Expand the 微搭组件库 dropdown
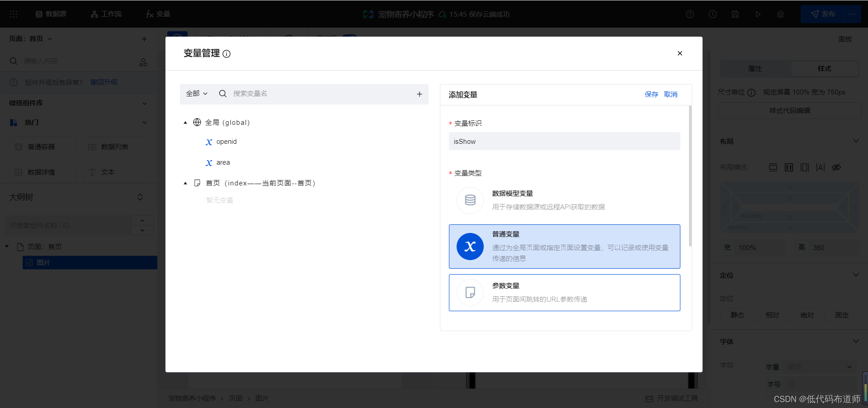 point(145,104)
